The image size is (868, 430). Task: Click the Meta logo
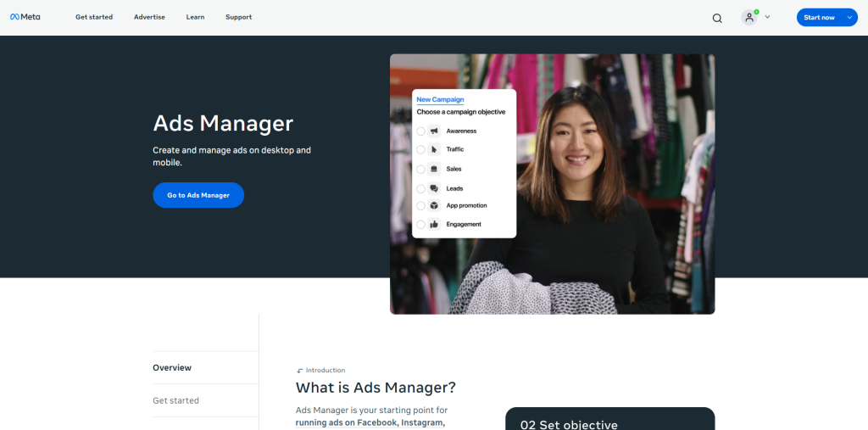click(25, 17)
